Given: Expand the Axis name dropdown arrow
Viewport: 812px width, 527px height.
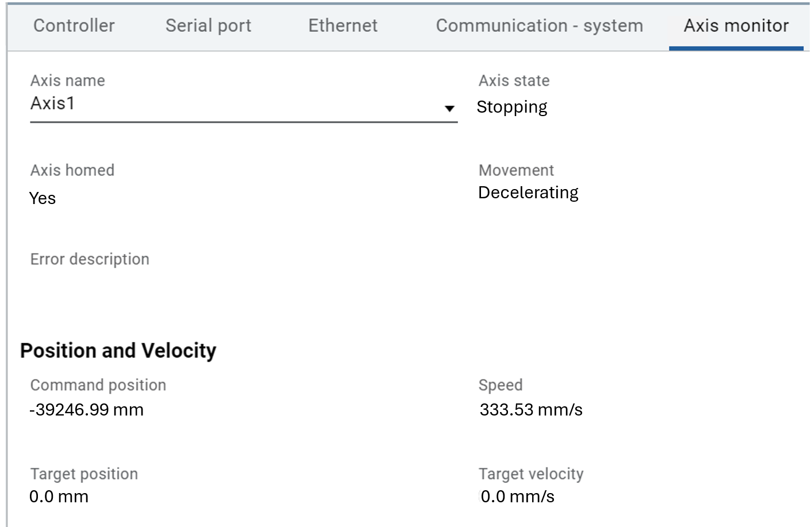Looking at the screenshot, I should tap(449, 108).
